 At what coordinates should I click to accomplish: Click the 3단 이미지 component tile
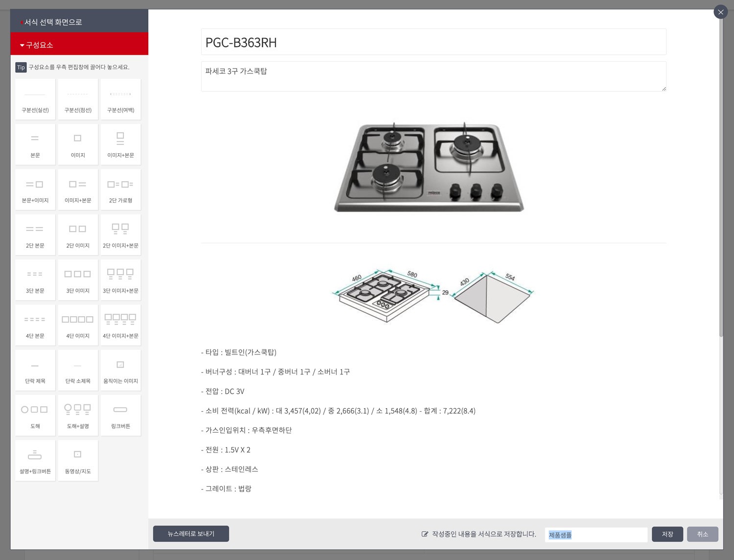pos(78,280)
